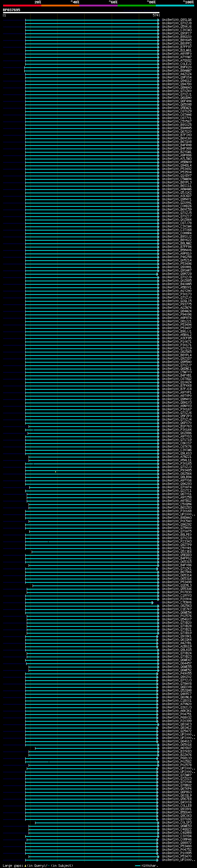Click the UniRef100_B6SI11 hit label

pos(177,186)
